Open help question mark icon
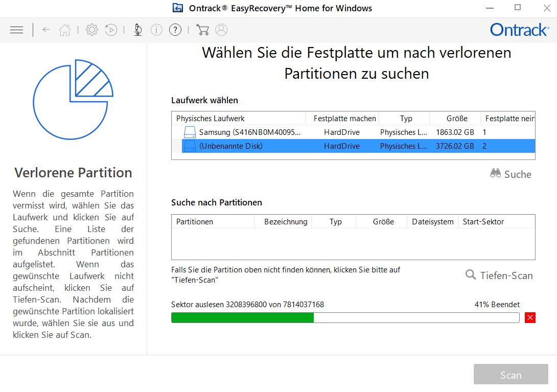 click(175, 30)
